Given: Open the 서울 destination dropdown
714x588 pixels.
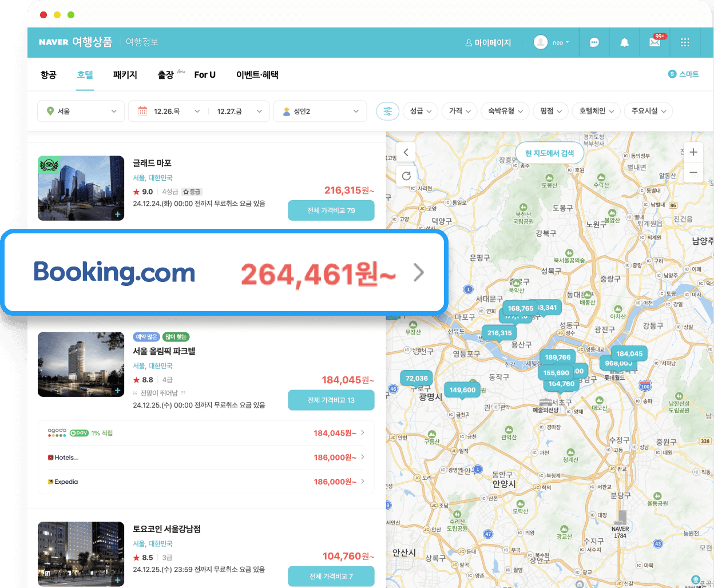Looking at the screenshot, I should pyautogui.click(x=81, y=111).
